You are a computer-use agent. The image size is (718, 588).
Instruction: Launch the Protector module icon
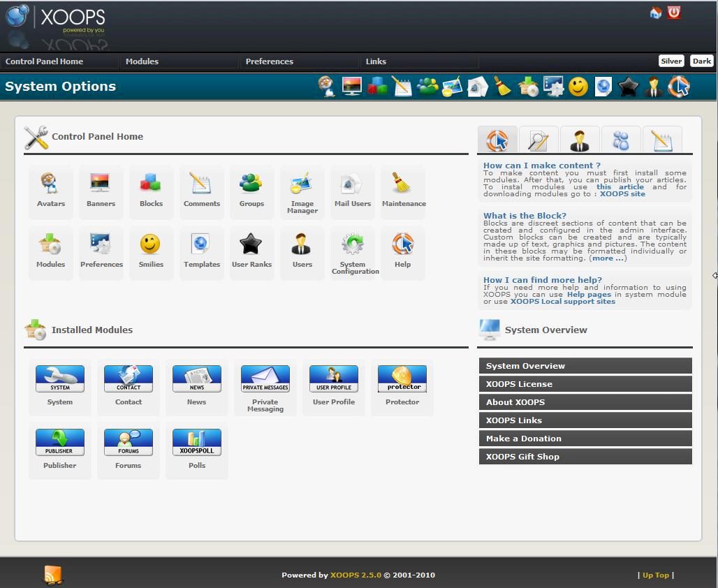click(402, 385)
